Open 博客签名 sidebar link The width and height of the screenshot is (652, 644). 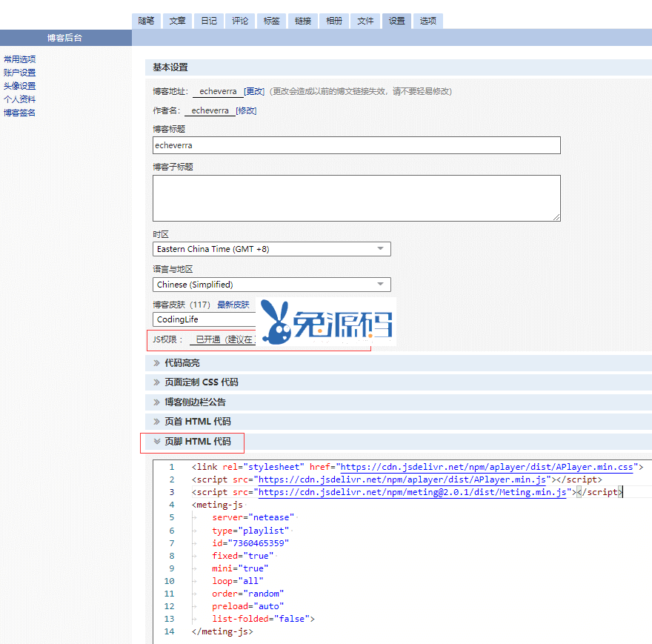tap(19, 113)
